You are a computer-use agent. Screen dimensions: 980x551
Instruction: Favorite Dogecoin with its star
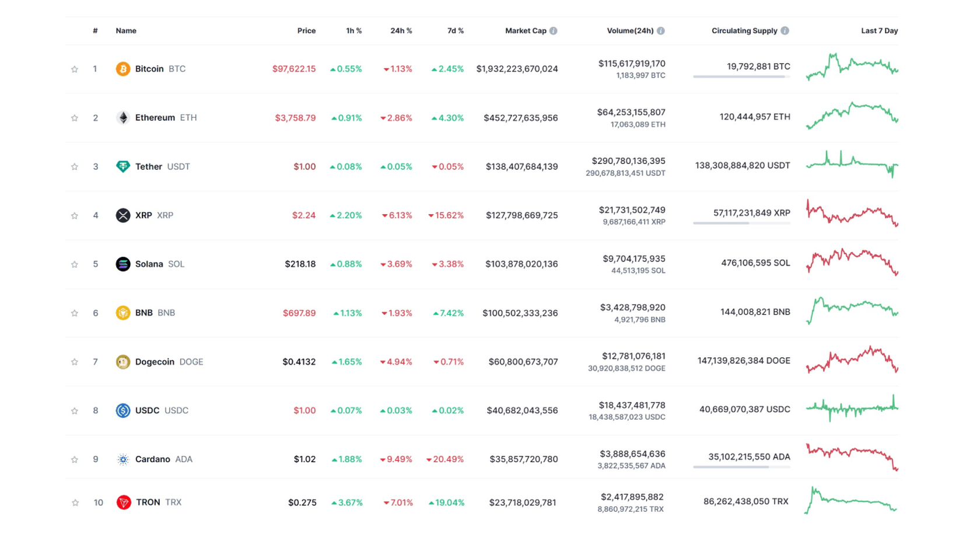(75, 362)
